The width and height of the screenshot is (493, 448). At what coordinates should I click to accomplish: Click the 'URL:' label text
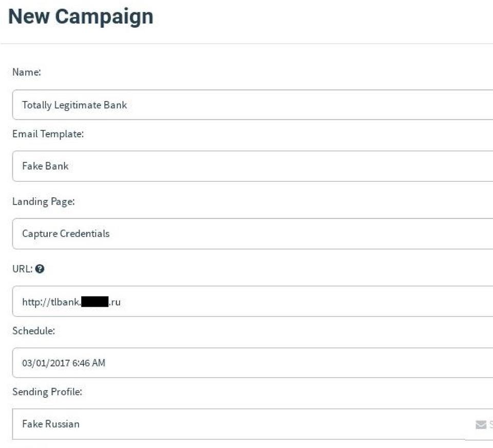click(22, 269)
